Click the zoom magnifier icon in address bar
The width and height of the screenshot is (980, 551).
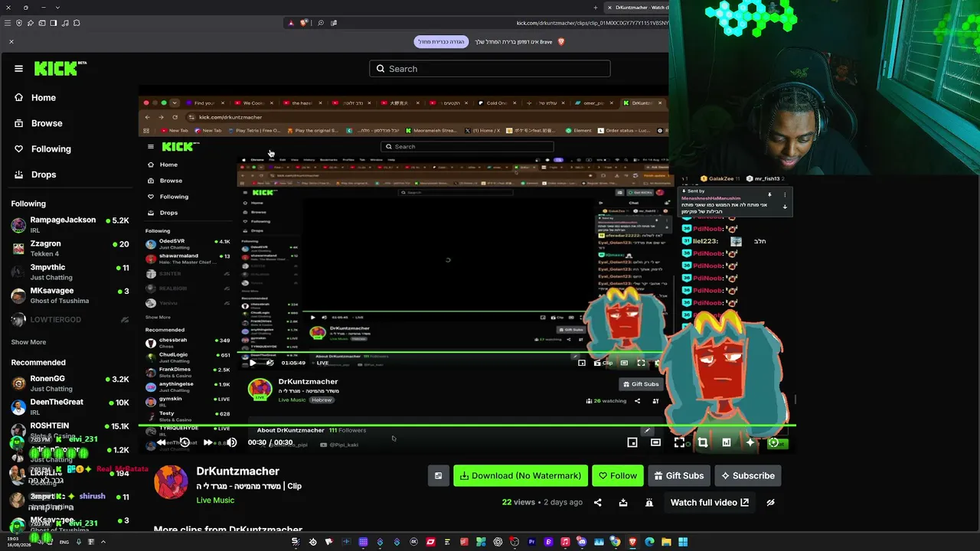(321, 23)
